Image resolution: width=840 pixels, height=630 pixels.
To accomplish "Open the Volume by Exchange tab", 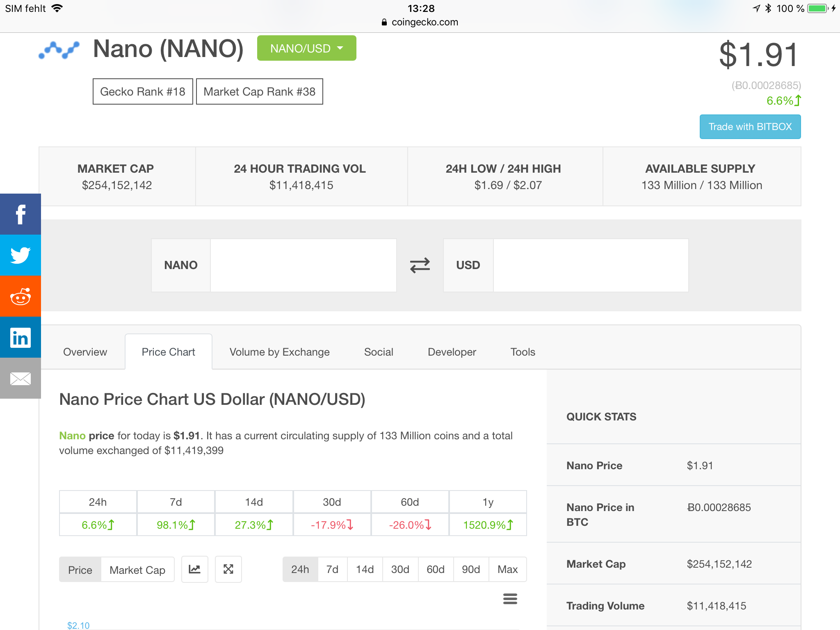I will click(x=279, y=352).
